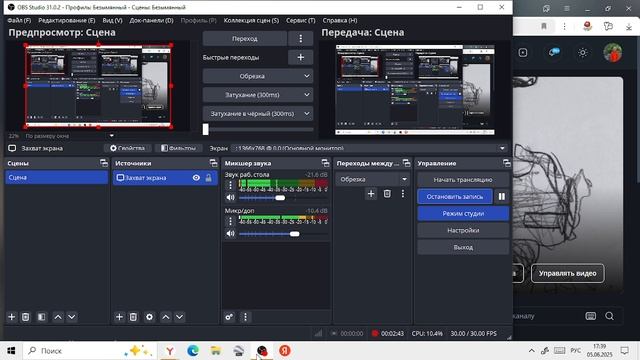Click the Переход transition button
This screenshot has height=360, width=640.
point(244,39)
